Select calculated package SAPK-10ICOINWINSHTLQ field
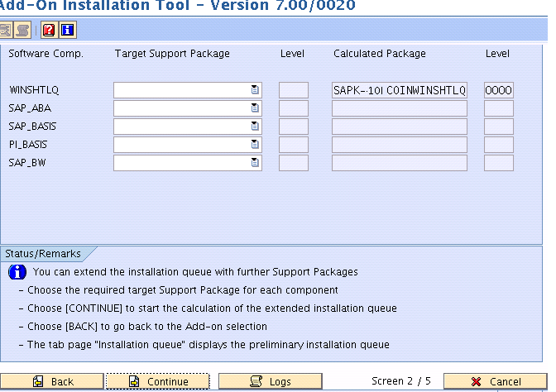This screenshot has width=556, height=392. coord(400,90)
